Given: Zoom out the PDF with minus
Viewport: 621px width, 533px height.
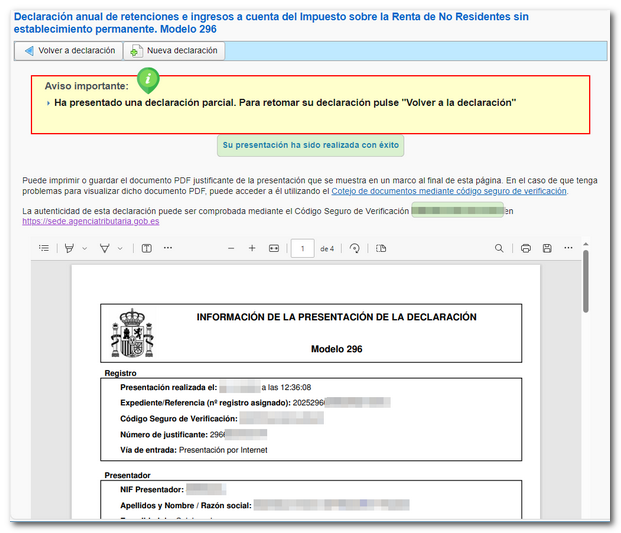Looking at the screenshot, I should click(231, 248).
